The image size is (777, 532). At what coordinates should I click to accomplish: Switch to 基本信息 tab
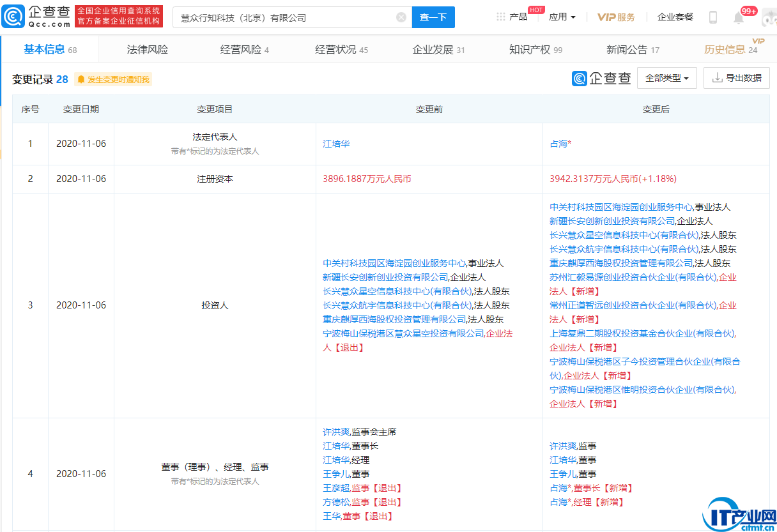tap(50, 49)
